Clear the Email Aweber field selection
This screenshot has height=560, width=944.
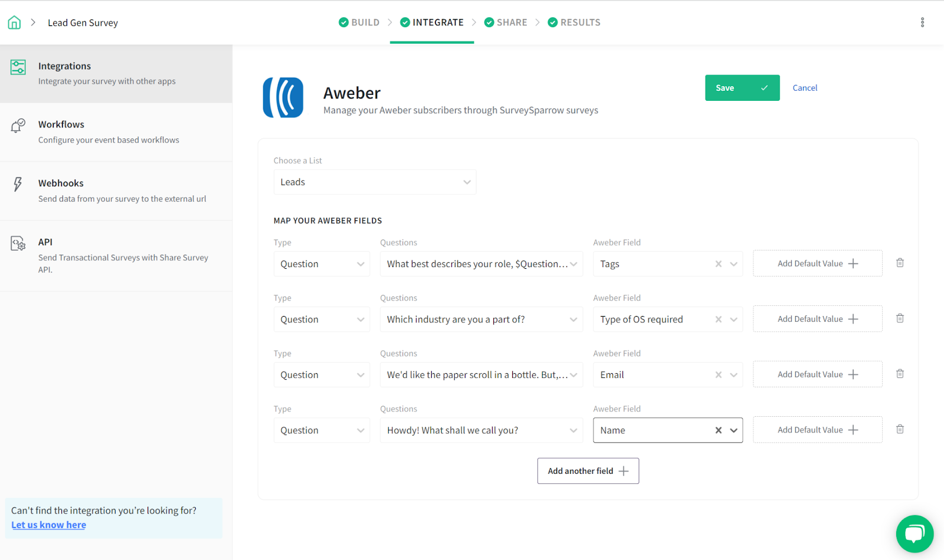[719, 375]
